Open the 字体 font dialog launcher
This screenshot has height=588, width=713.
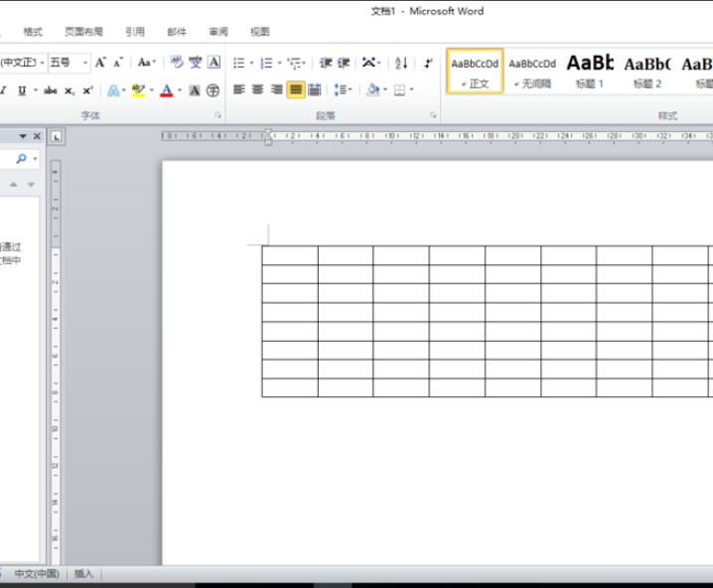(218, 115)
